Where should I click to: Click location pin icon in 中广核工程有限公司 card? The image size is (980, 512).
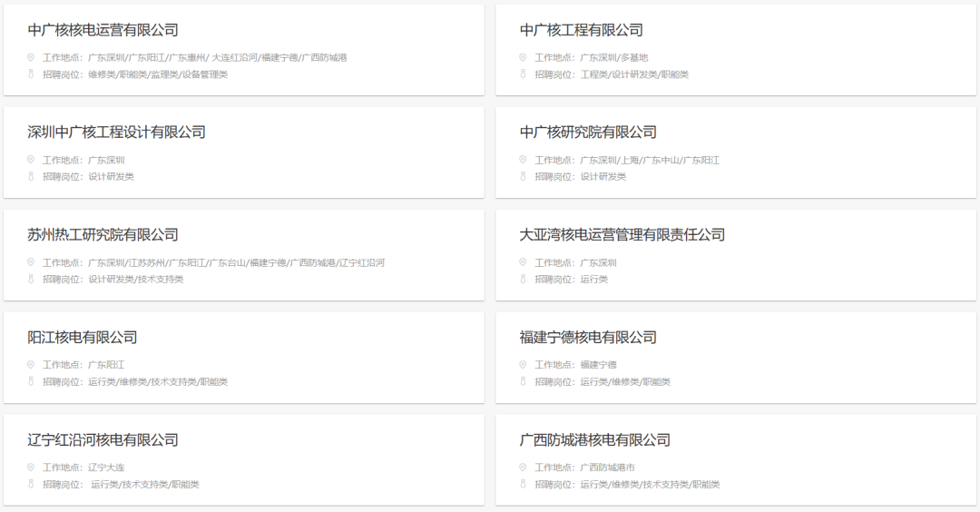pos(523,57)
